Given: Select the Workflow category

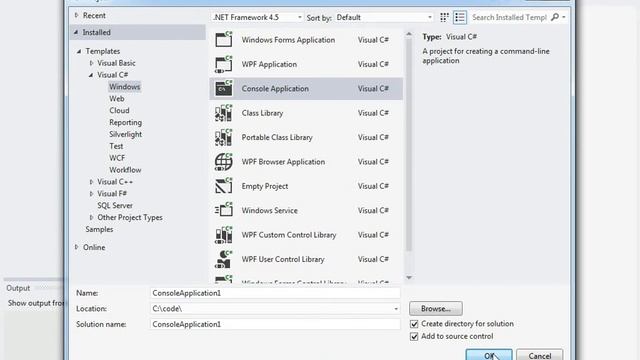Looking at the screenshot, I should click(125, 170).
